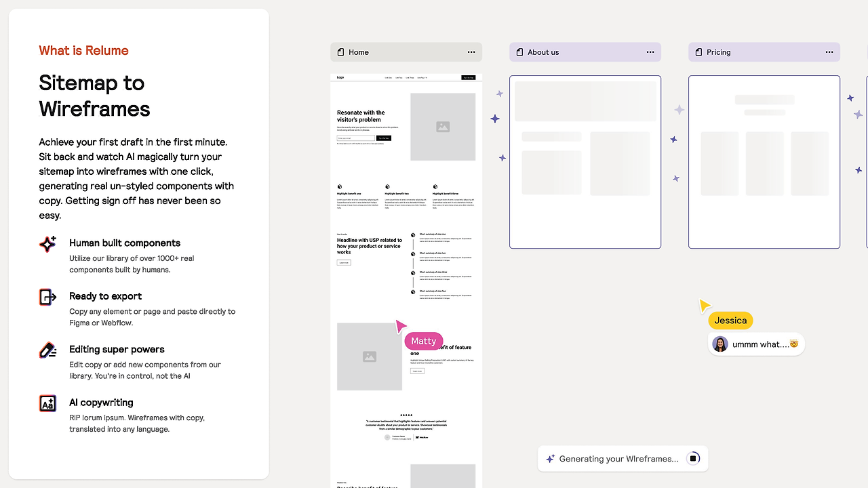Click the Jessica cursor label
The width and height of the screenshot is (868, 488).
(x=730, y=321)
